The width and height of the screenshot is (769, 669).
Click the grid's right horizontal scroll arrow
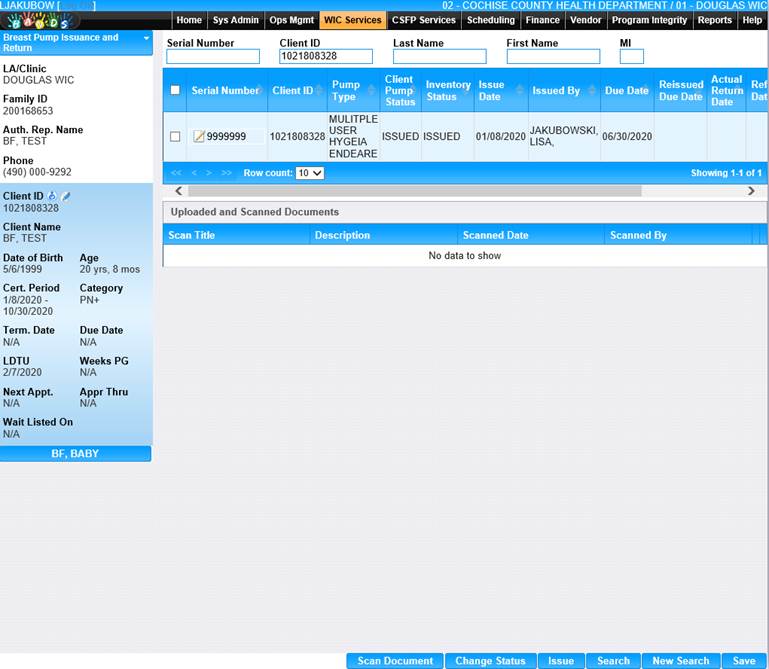751,191
